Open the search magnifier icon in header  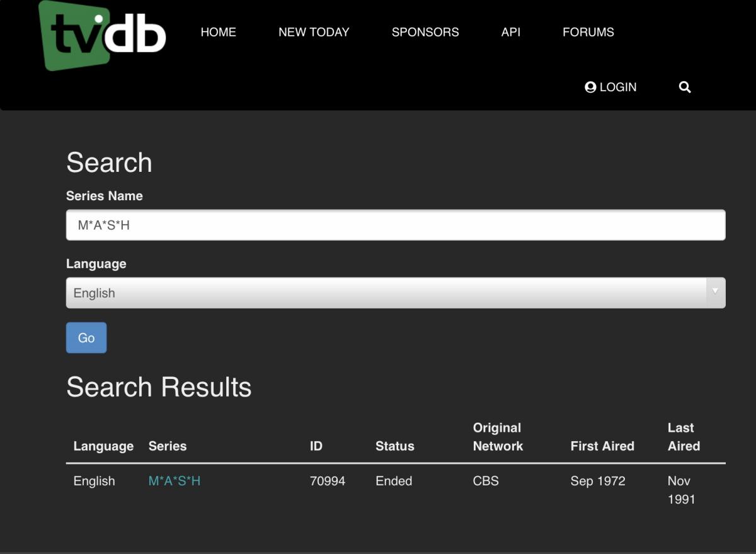click(685, 88)
